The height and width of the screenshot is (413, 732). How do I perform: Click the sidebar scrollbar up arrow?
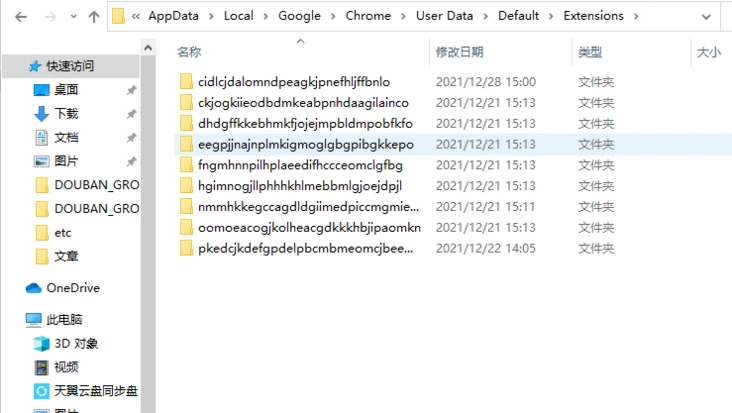coord(148,48)
